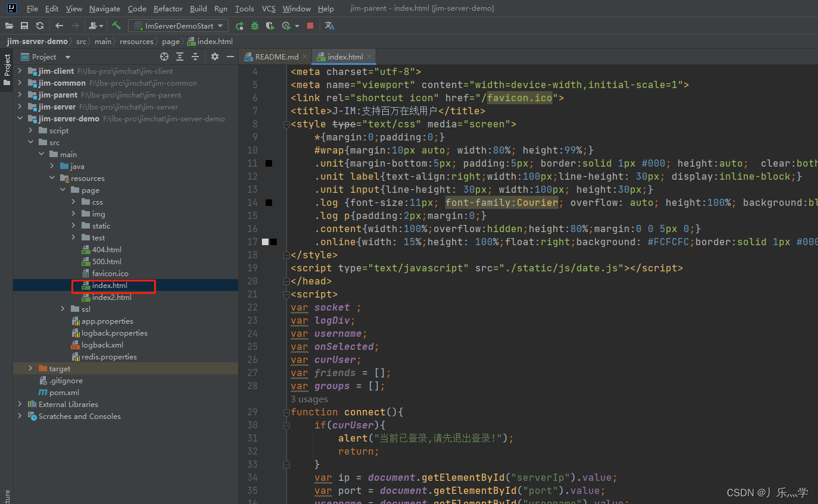Expand the ssl folder
The image size is (818, 504).
63,309
